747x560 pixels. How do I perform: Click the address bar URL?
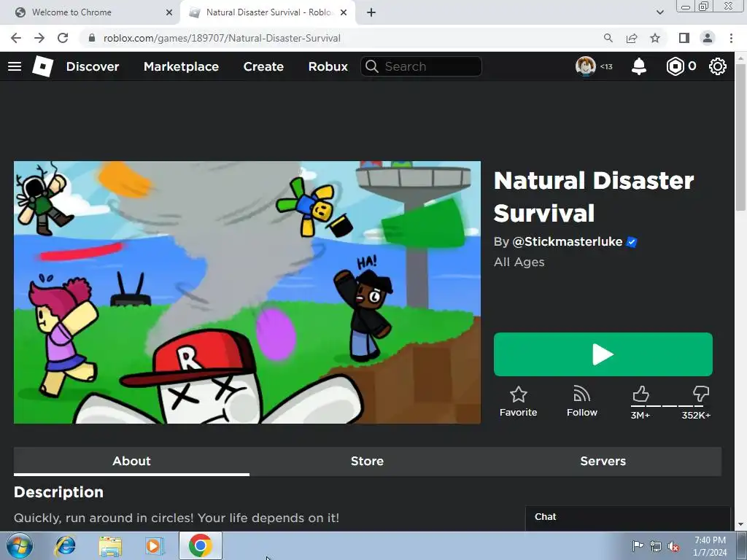(222, 38)
